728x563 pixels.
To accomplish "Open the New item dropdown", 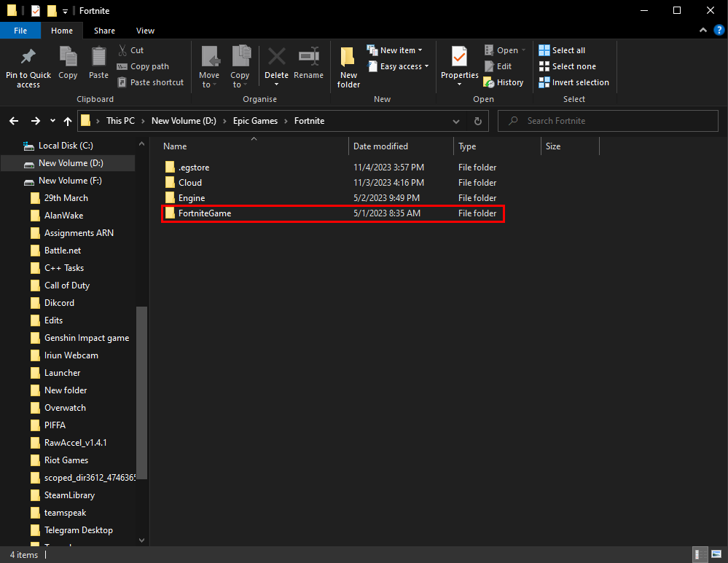I will tap(395, 50).
